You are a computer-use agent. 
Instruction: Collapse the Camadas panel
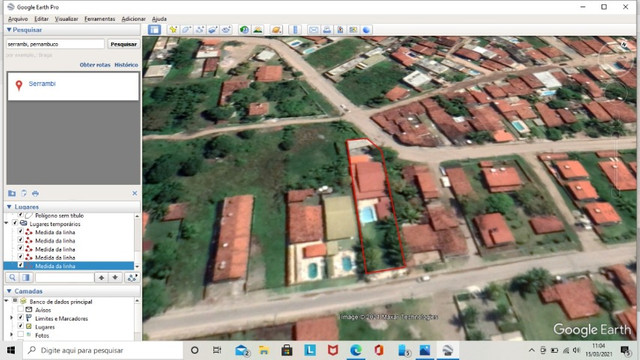point(9,291)
